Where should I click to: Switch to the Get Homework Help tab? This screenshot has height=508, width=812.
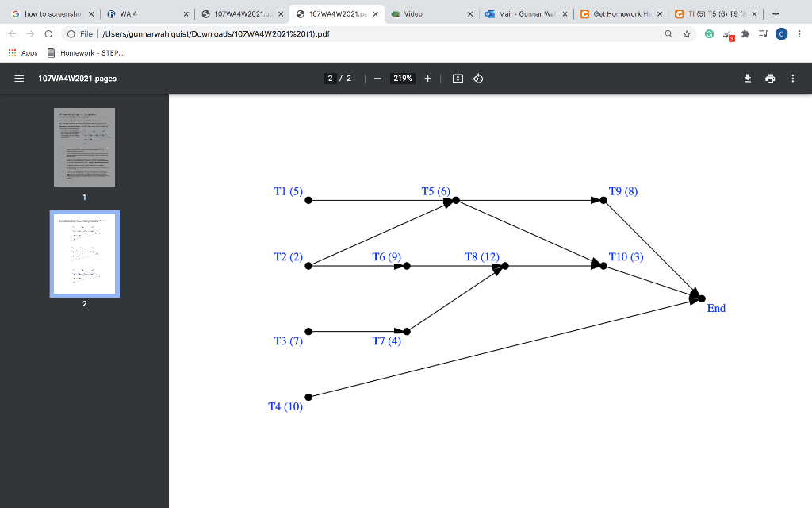tap(622, 14)
